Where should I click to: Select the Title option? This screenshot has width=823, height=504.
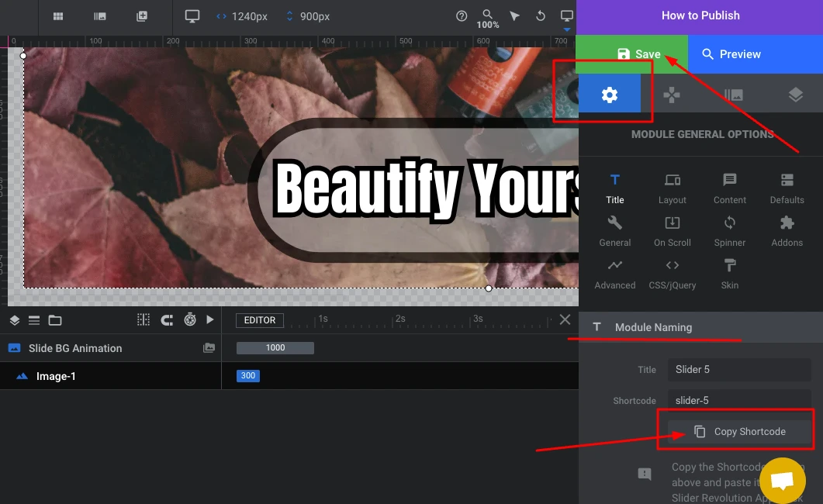point(614,188)
